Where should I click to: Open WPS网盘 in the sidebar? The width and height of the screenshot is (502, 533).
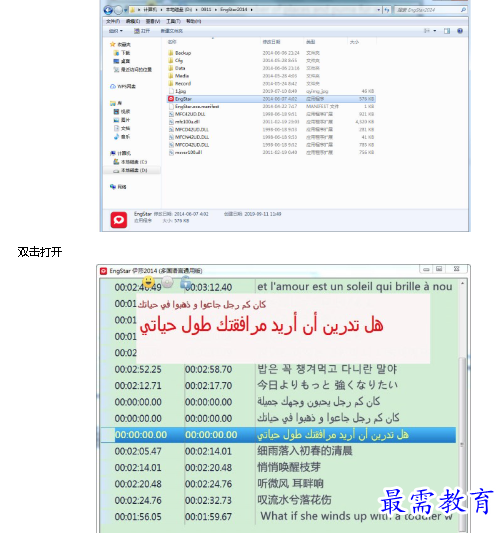tap(123, 86)
